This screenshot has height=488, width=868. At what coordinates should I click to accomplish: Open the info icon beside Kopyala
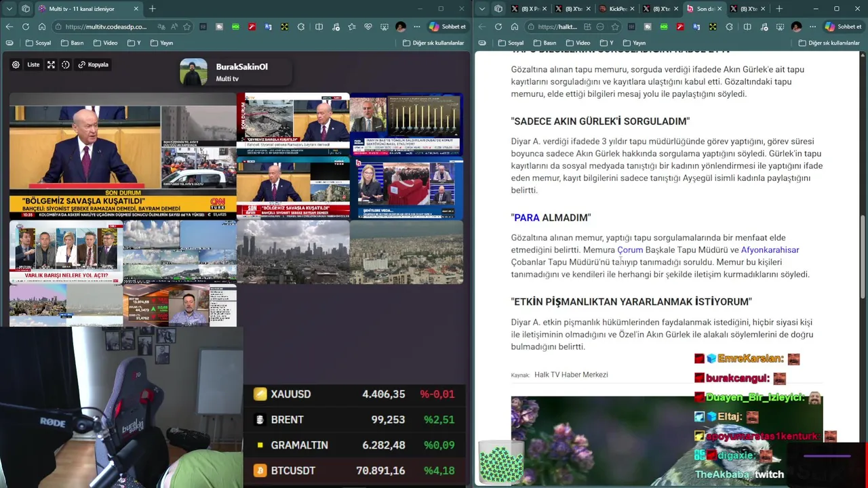[66, 64]
